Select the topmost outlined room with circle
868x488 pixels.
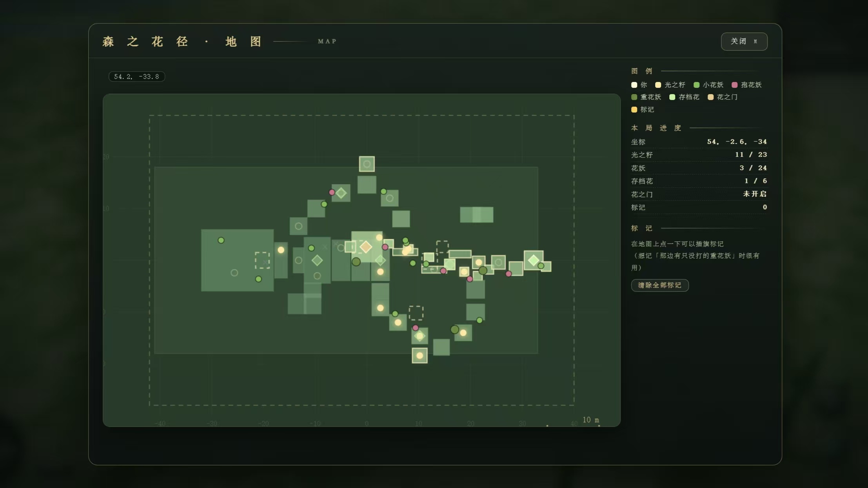[367, 164]
